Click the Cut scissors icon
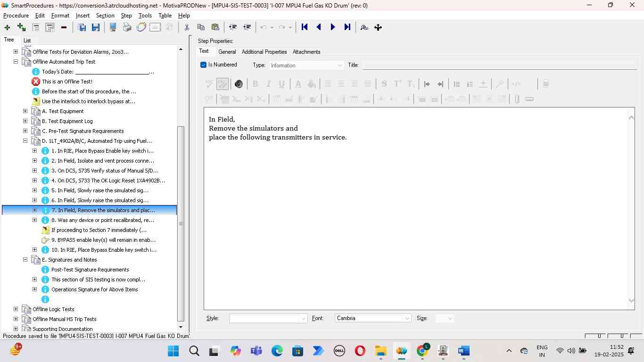 (x=187, y=27)
